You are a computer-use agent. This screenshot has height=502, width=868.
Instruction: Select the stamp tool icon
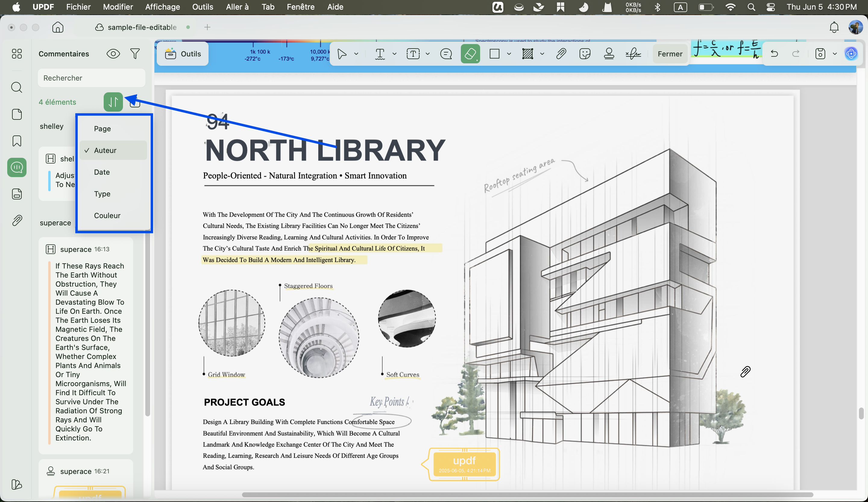pyautogui.click(x=609, y=54)
